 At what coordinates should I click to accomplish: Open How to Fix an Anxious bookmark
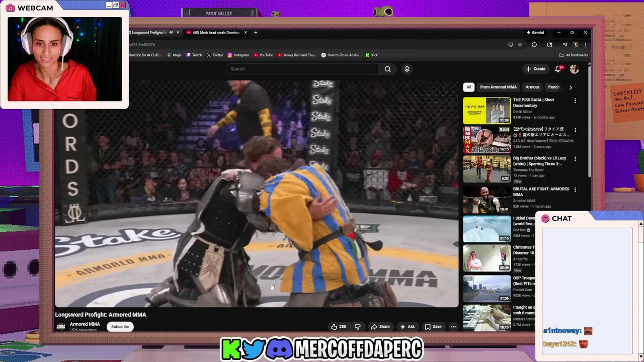(x=341, y=55)
